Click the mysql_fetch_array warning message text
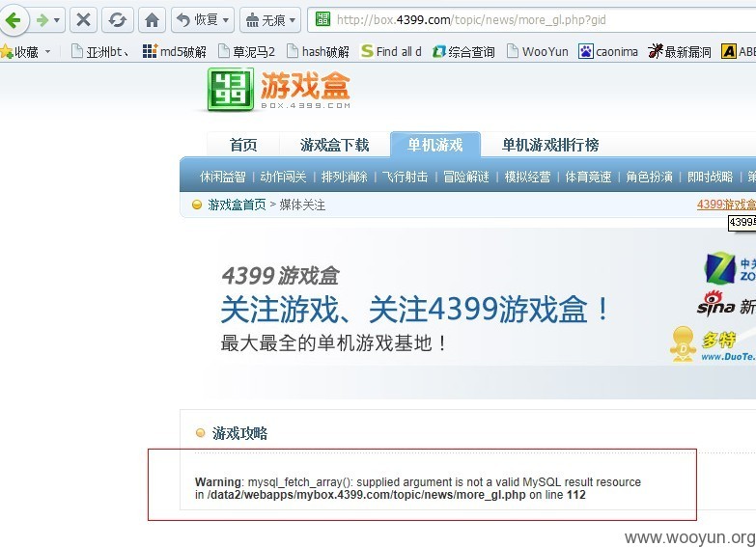This screenshot has width=756, height=547. pyautogui.click(x=418, y=482)
